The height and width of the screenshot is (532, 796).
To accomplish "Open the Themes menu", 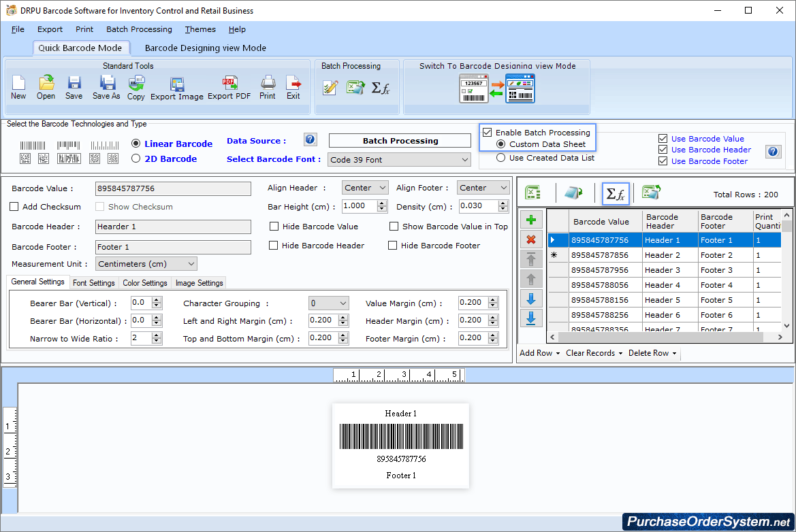I will tap(200, 29).
